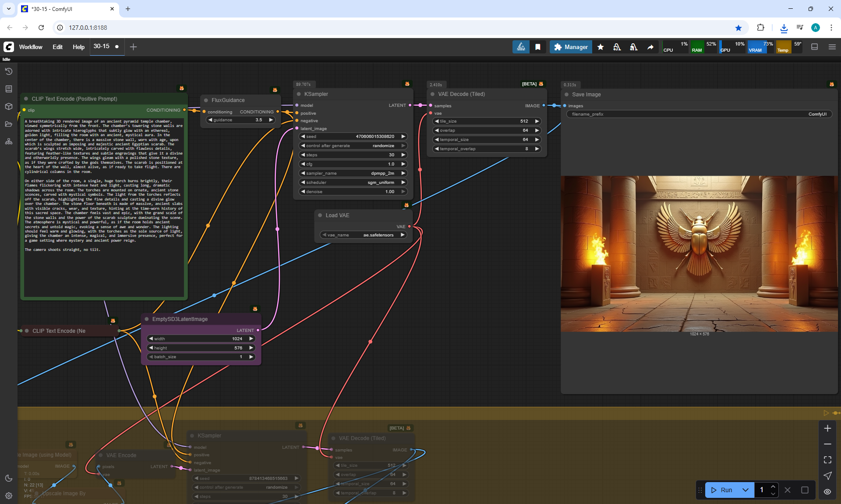
Task: Click the Manager button
Action: [x=571, y=47]
